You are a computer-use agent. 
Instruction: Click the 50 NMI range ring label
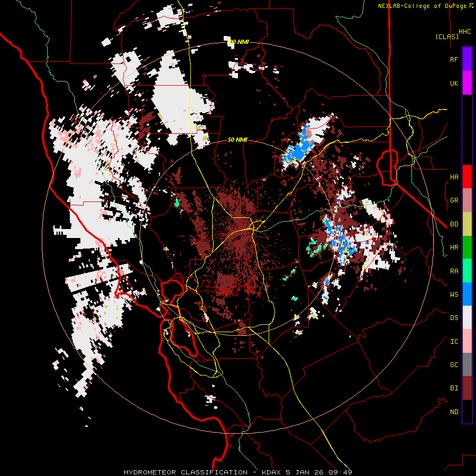[x=237, y=140]
